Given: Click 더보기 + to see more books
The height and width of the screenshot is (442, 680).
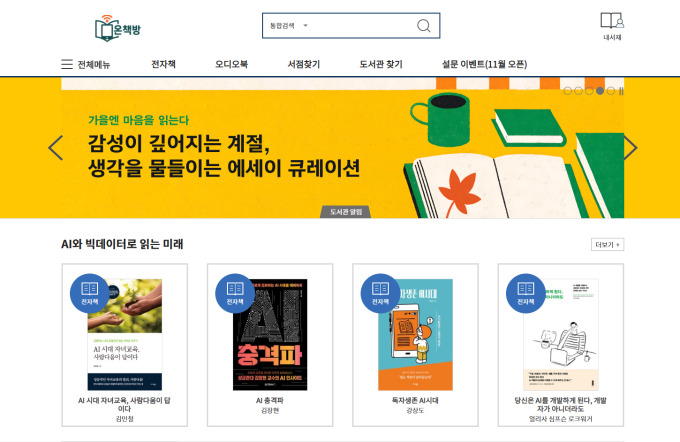Looking at the screenshot, I should click(607, 245).
